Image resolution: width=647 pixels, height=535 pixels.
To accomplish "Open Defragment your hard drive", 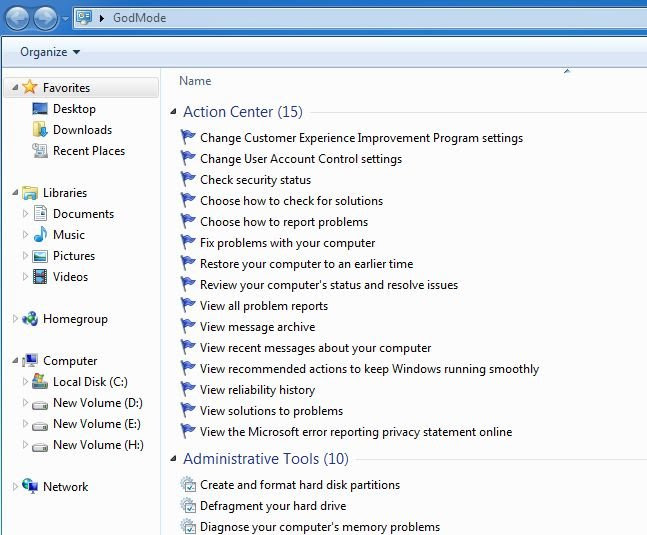I will 273,506.
